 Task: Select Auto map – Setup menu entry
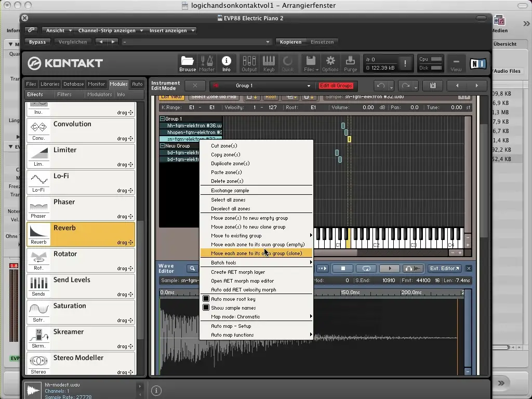256,326
